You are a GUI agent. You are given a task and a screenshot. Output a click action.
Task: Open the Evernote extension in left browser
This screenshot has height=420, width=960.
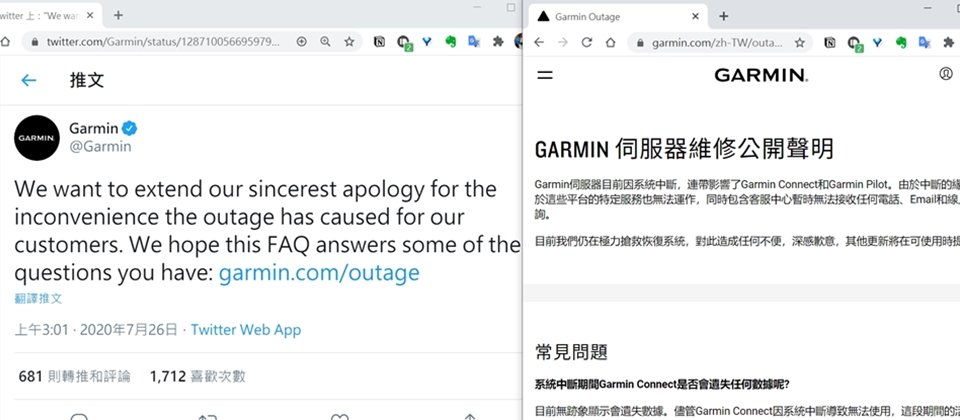click(x=451, y=42)
